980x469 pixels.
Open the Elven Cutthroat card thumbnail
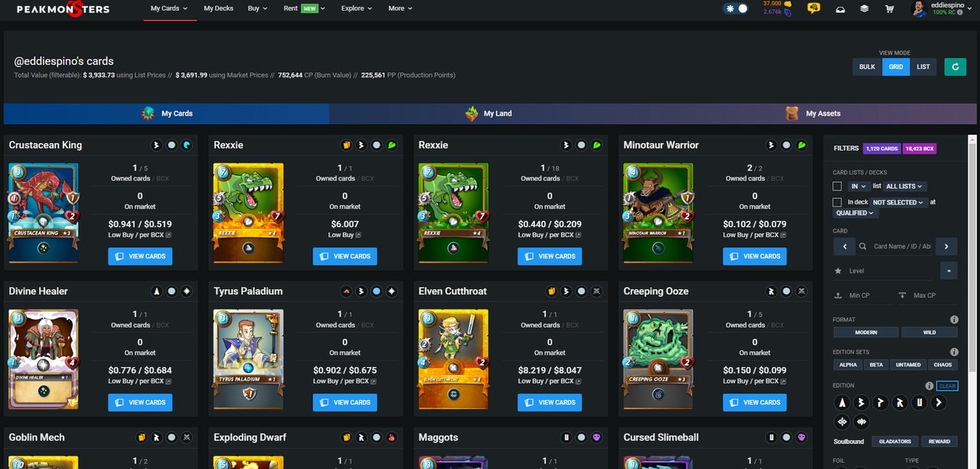click(x=454, y=360)
